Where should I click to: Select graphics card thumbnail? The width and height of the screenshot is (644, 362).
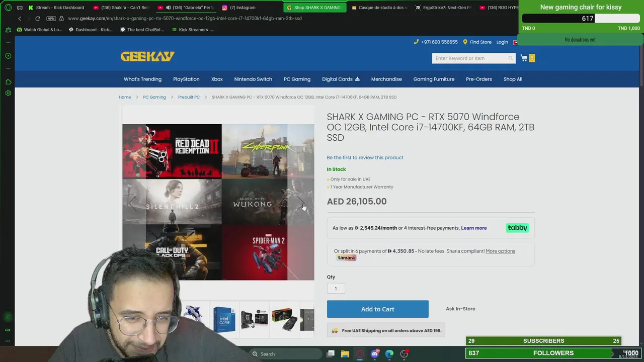pyautogui.click(x=284, y=319)
